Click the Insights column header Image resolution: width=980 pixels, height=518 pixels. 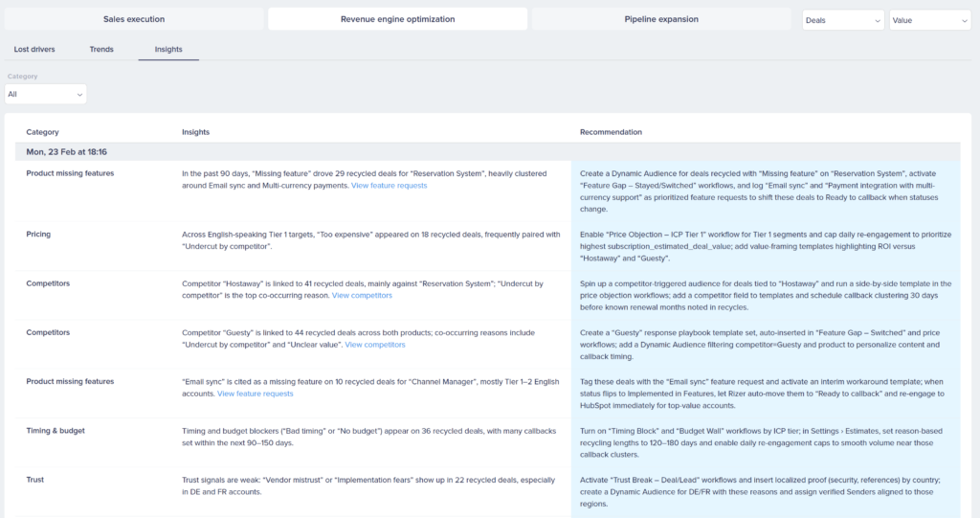tap(195, 132)
